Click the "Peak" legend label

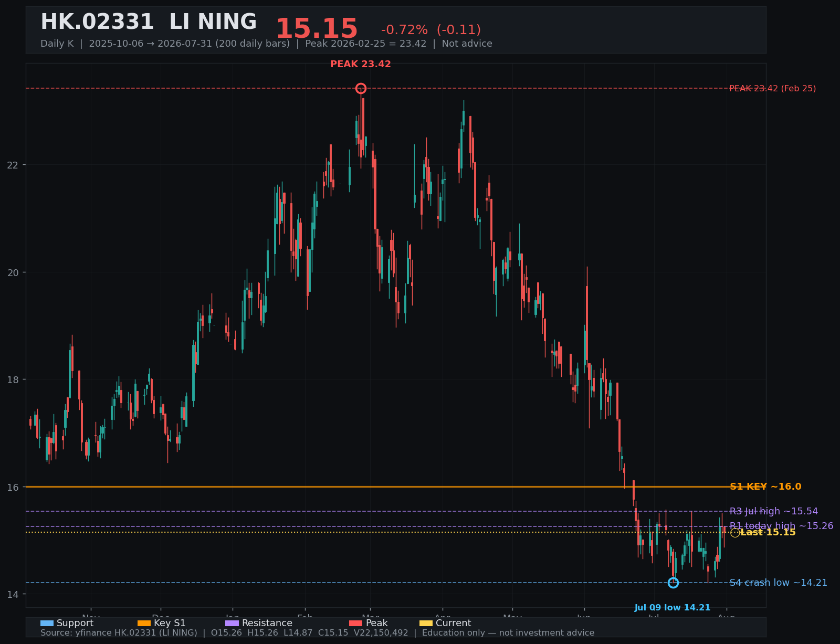pyautogui.click(x=377, y=623)
